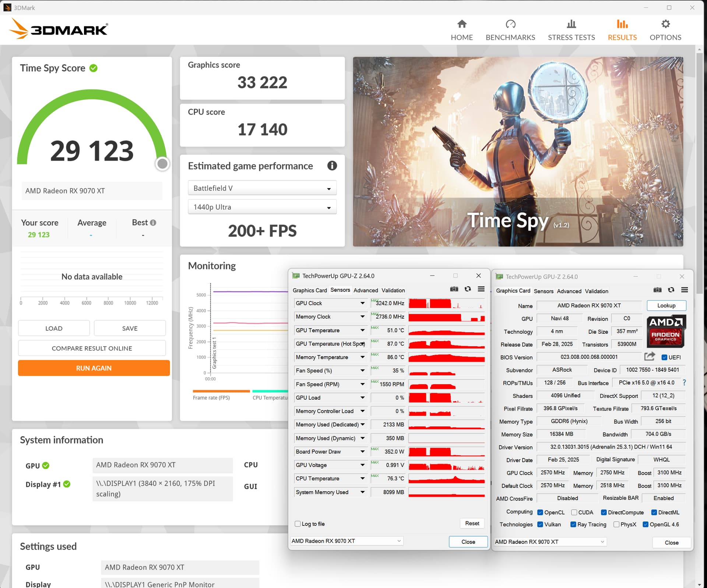This screenshot has width=707, height=588.
Task: Click the AMD Radeon Graphics logo
Action: coord(666,331)
